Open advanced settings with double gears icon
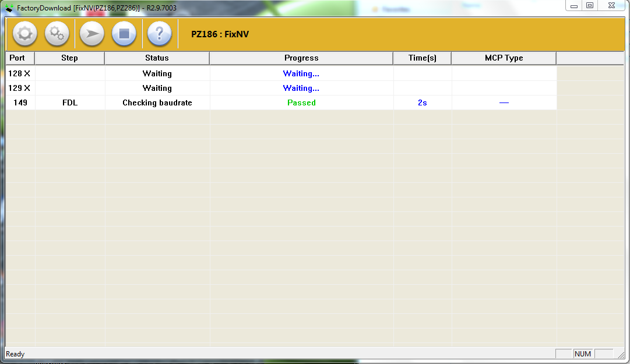630x364 pixels. coord(57,34)
